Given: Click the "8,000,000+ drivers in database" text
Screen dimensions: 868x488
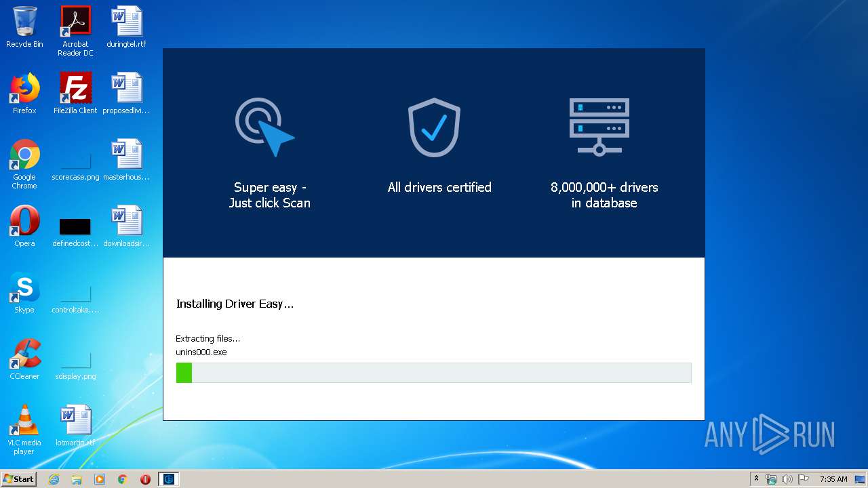Looking at the screenshot, I should [x=604, y=195].
